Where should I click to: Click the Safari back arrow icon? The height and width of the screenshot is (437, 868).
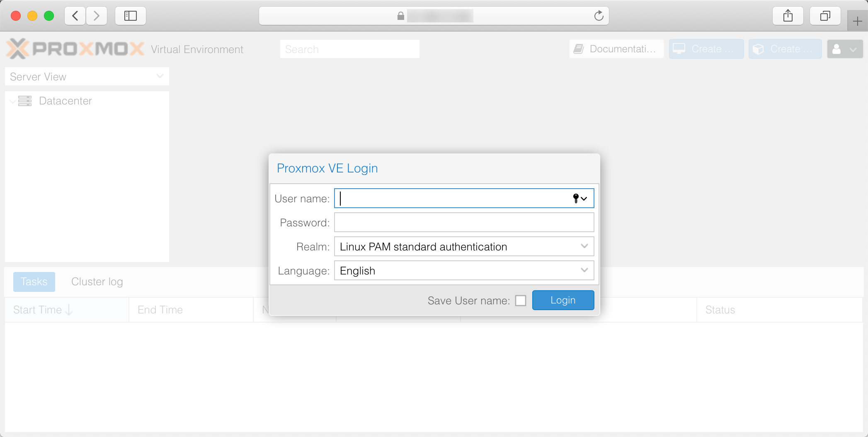pyautogui.click(x=75, y=16)
